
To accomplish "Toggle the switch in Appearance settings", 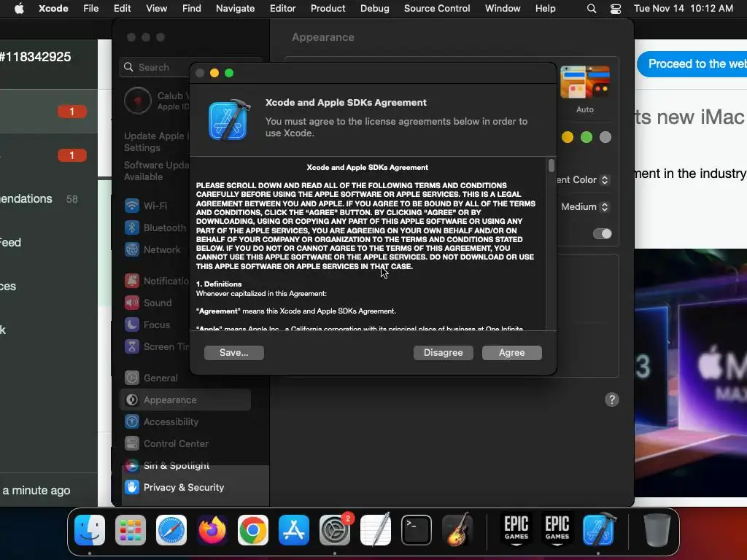I will (x=602, y=234).
